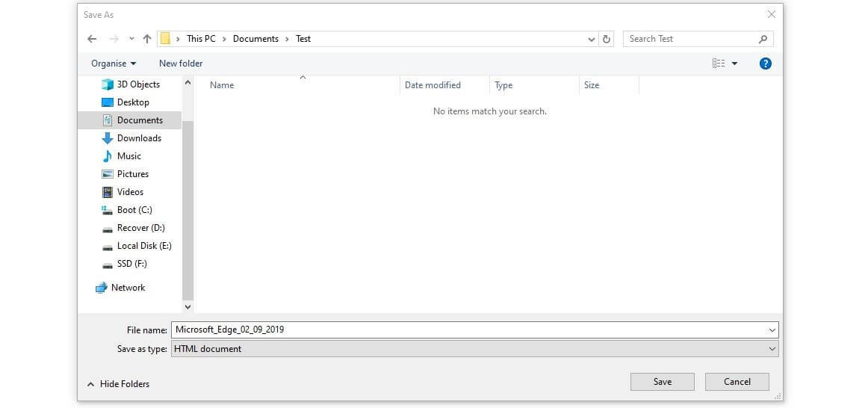
Task: Click the Boot (C:) drive icon
Action: tap(108, 210)
